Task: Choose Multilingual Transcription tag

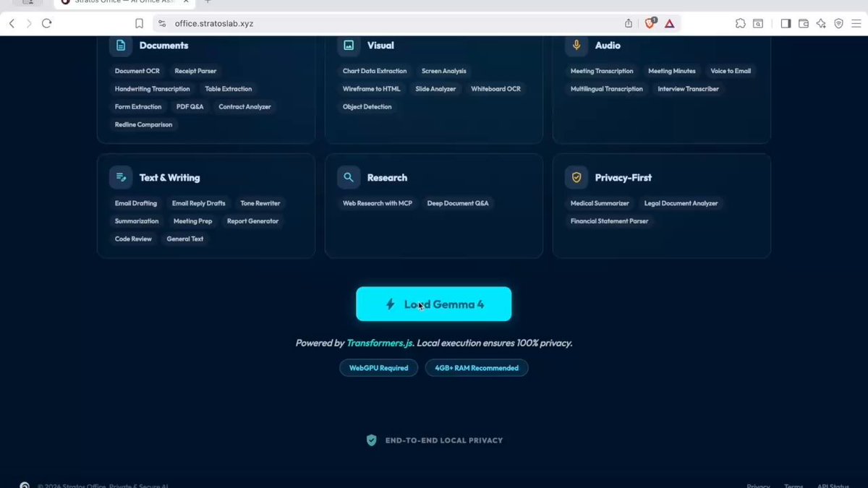Action: (606, 89)
